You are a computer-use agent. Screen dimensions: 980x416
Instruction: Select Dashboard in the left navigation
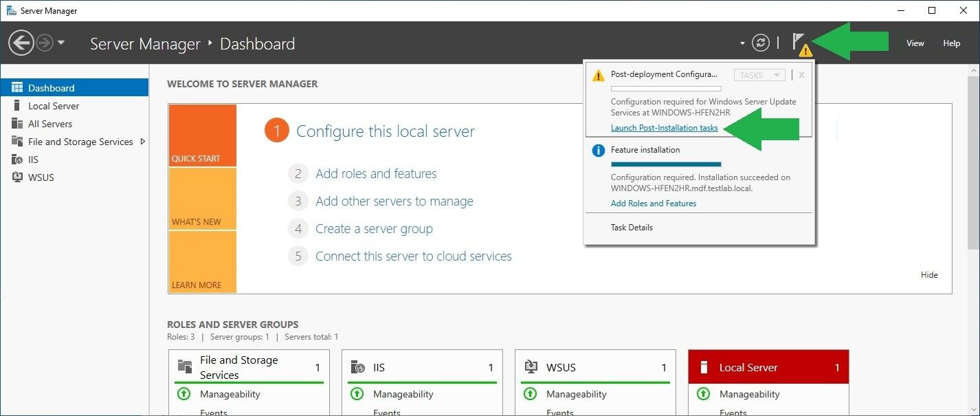[x=74, y=87]
